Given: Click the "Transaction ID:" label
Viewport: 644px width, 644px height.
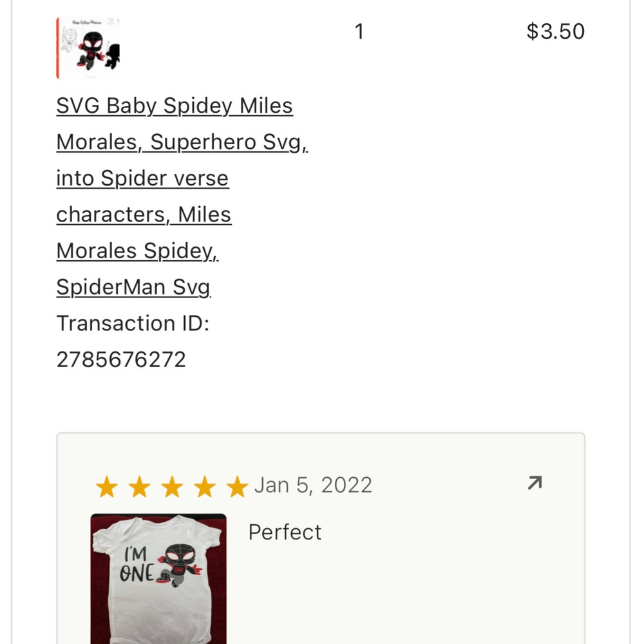Looking at the screenshot, I should coord(133,323).
